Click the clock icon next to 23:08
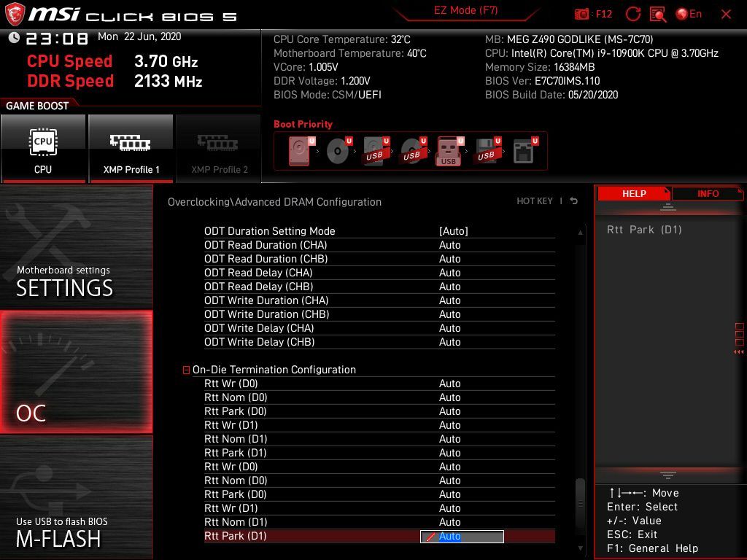 [x=15, y=38]
